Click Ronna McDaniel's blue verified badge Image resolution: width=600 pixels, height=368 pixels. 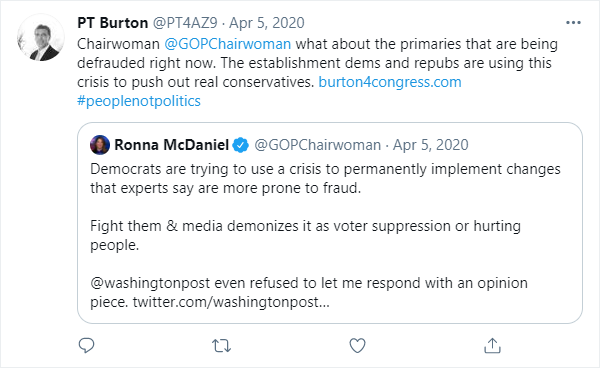pos(241,145)
